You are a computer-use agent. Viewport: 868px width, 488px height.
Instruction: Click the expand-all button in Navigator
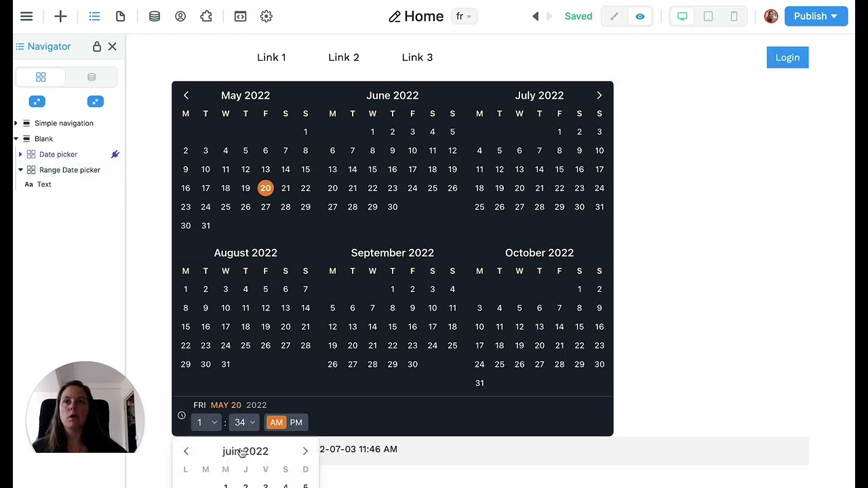coord(37,102)
